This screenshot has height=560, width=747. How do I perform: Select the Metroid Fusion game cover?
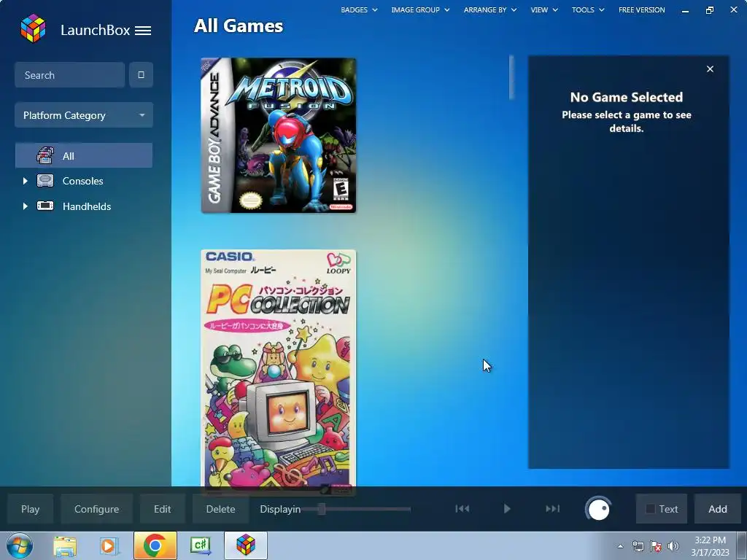(x=278, y=135)
